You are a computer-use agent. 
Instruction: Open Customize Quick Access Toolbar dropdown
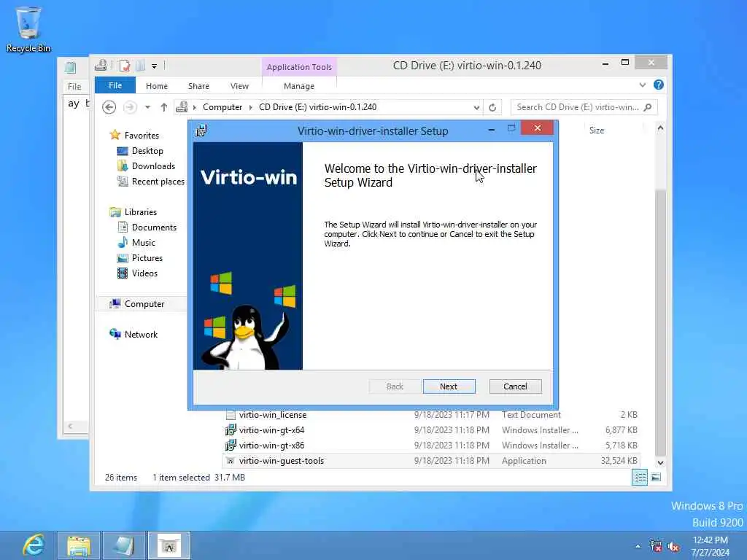click(x=155, y=66)
